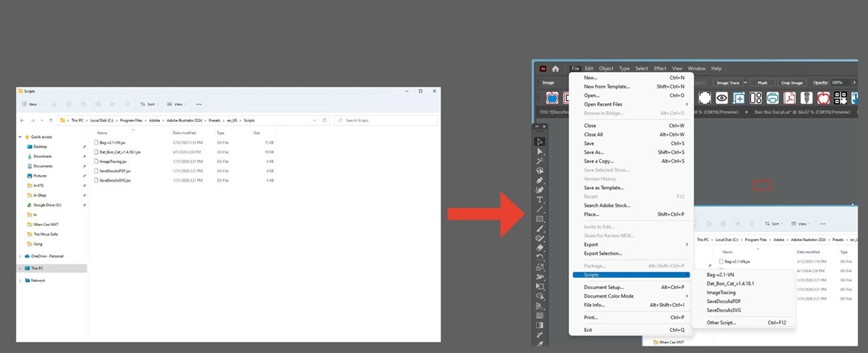Viewport: 868px width, 353px height.
Task: Click the duplicate-plus plugin icon
Action: coord(738,98)
